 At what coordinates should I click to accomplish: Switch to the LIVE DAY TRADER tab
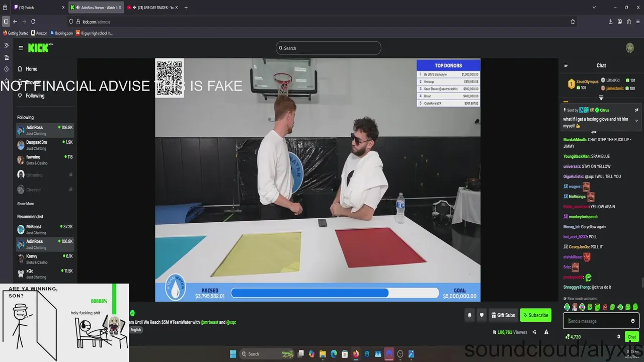pyautogui.click(x=152, y=8)
